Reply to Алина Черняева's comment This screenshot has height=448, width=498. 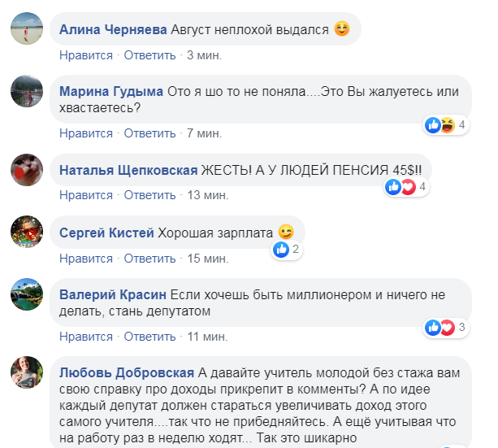pos(150,55)
